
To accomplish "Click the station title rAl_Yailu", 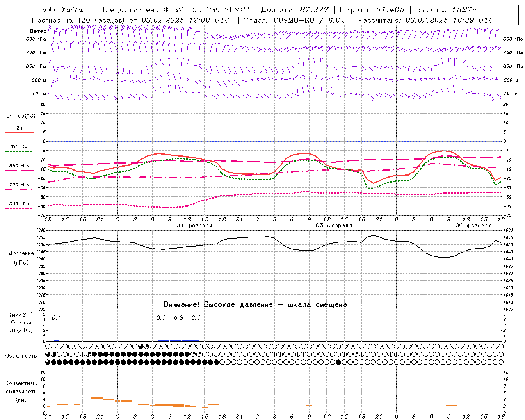I will point(63,10).
